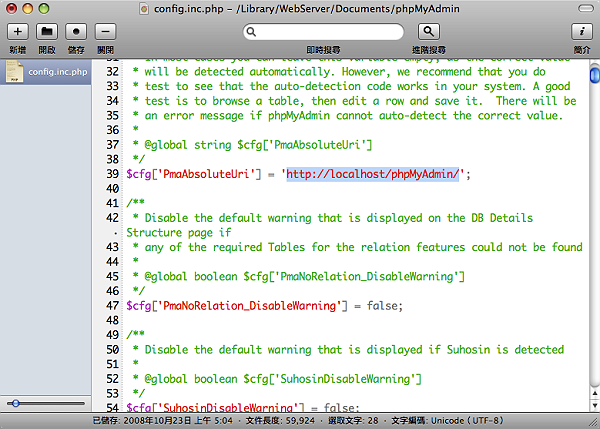The image size is (600, 429).
Task: Click line number 39 in gutter
Action: pos(112,174)
